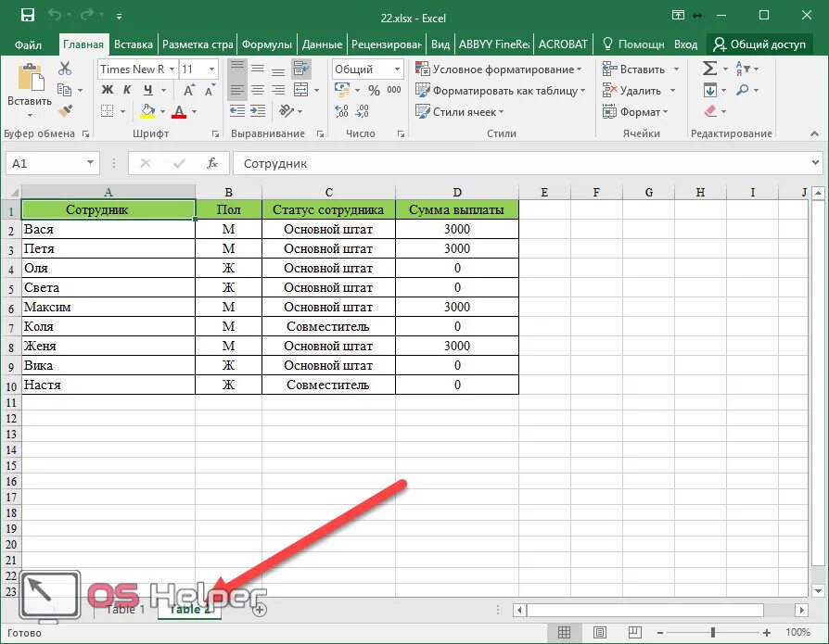The height and width of the screenshot is (644, 829).
Task: Click the AutoSum sigma icon
Action: coord(709,69)
